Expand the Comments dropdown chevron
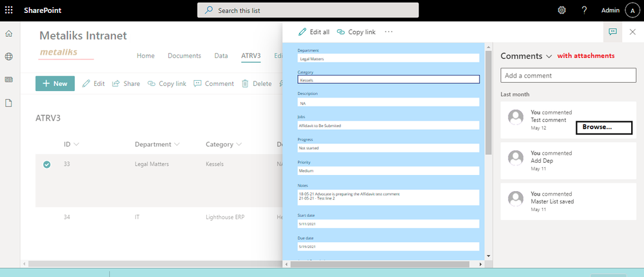Image resolution: width=644 pixels, height=277 pixels. click(x=549, y=57)
